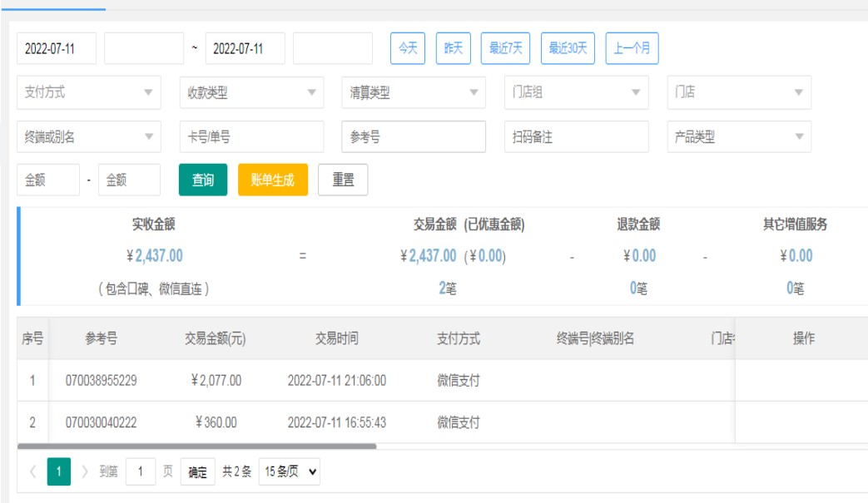Click the next page arrow in pagination
Image resolution: width=868 pixels, height=503 pixels.
tap(85, 472)
